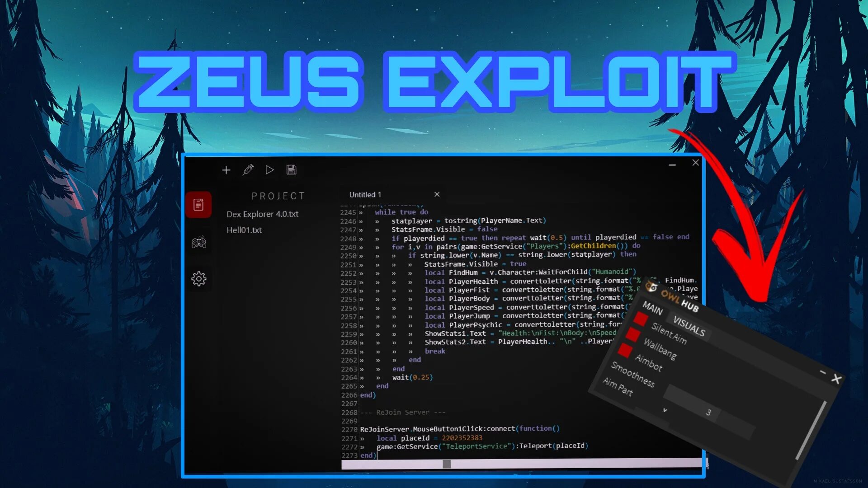Close the Untitled 1 tab with X
Viewport: 868px width, 488px height.
437,194
